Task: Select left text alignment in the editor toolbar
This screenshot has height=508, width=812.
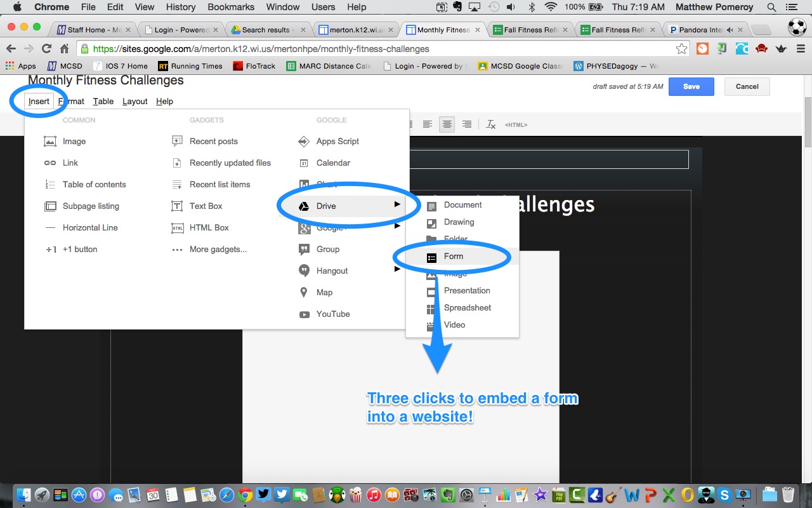Action: [x=428, y=124]
